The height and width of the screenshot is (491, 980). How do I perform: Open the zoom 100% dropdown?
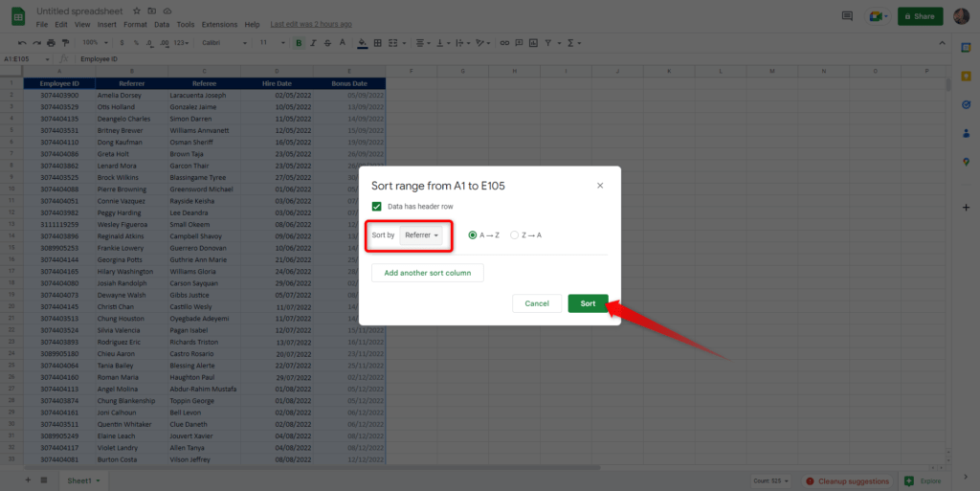[x=95, y=43]
